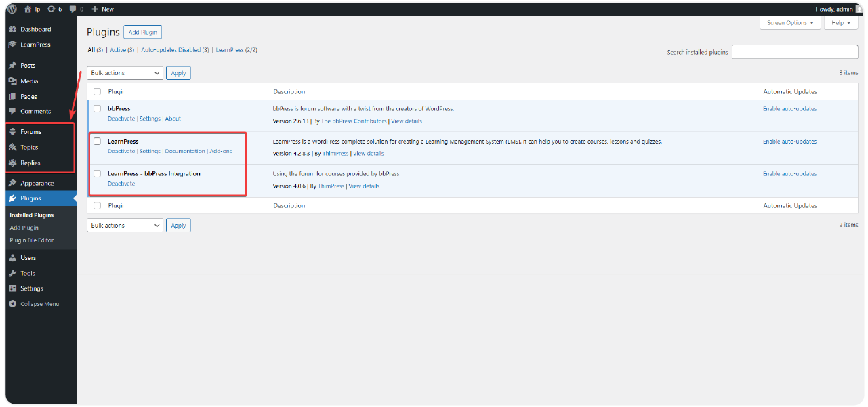Viewport: 868px width, 407px height.
Task: Click Deactivate link under bbPress
Action: coord(121,119)
